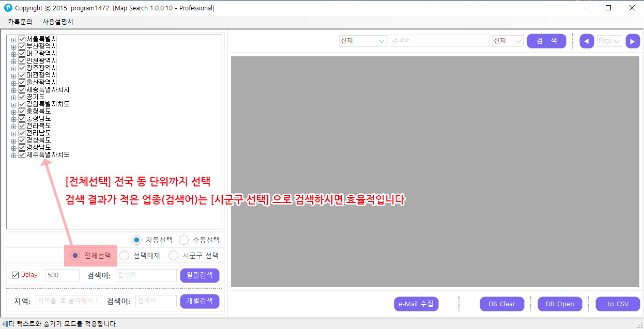Screen dimensions: 644x329
Task: Uncheck the 서울특별시 checkbox
Action: pos(22,39)
